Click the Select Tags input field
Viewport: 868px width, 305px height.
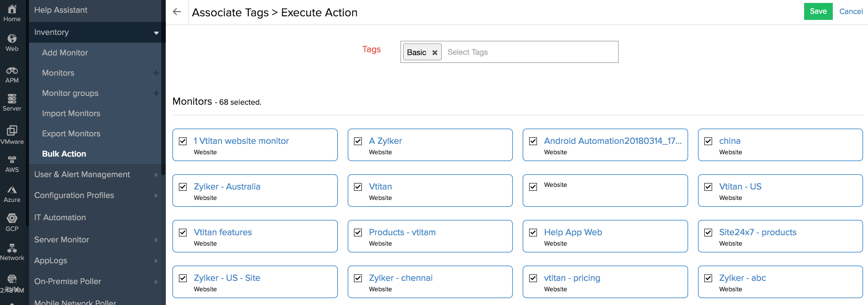pyautogui.click(x=529, y=52)
